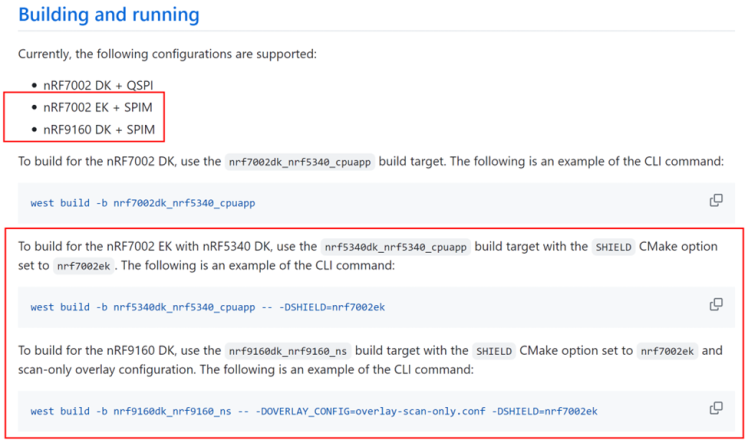Click the 'nRF9160 DK + SPIM' bullet item
The image size is (748, 443).
pos(98,129)
